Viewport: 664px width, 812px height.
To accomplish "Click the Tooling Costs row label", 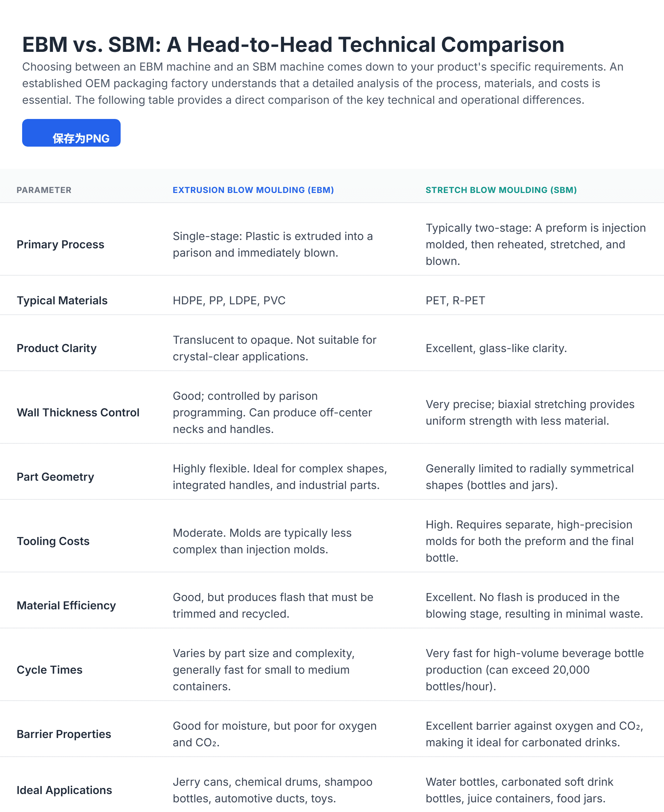I will pyautogui.click(x=53, y=541).
